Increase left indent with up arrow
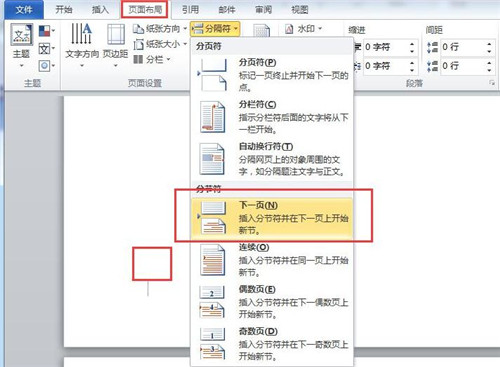 coord(412,43)
